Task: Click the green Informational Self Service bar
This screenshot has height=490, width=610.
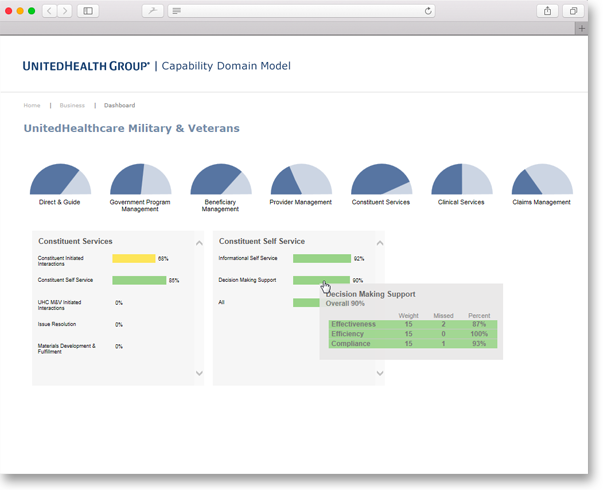Action: pyautogui.click(x=322, y=259)
